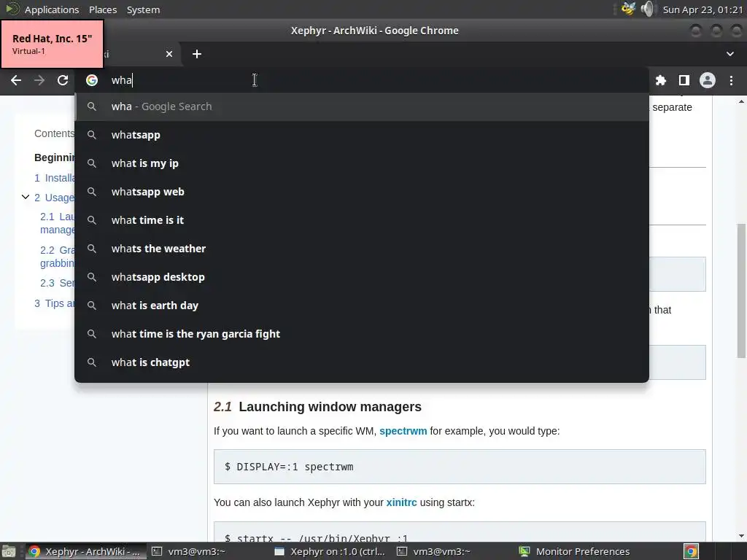Click search icon beside 'what is chatgpt'

(92, 362)
